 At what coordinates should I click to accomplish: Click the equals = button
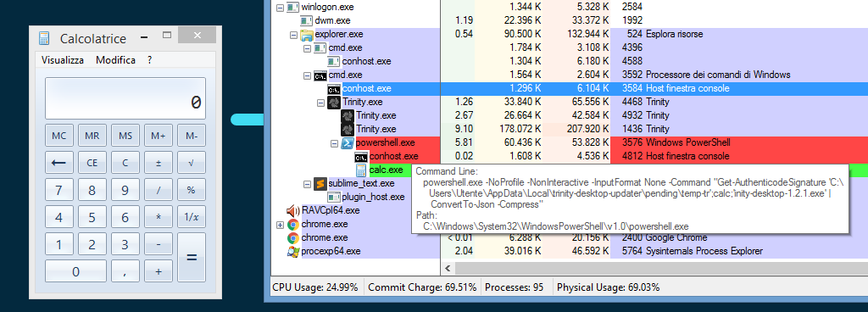tap(192, 257)
